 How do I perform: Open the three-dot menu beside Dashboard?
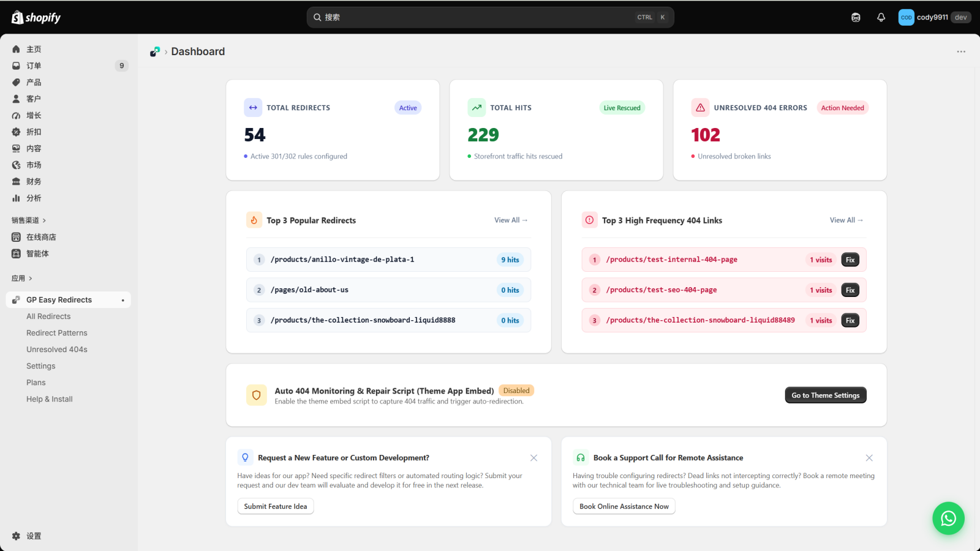pyautogui.click(x=961, y=51)
